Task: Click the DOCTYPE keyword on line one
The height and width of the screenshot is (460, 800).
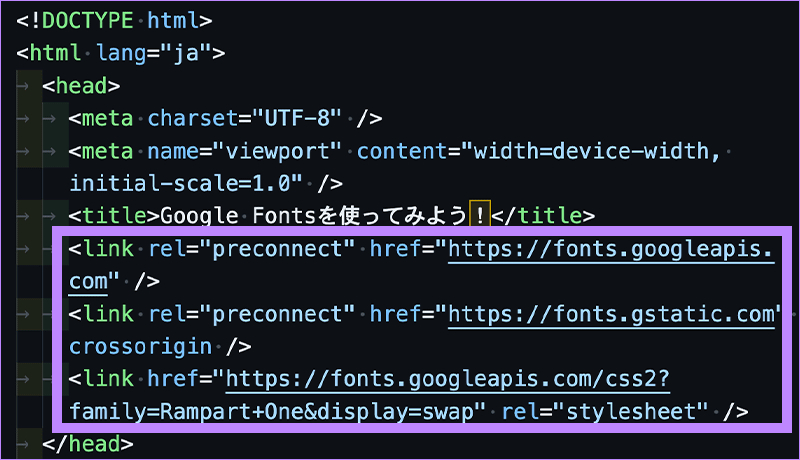Action: 87,21
